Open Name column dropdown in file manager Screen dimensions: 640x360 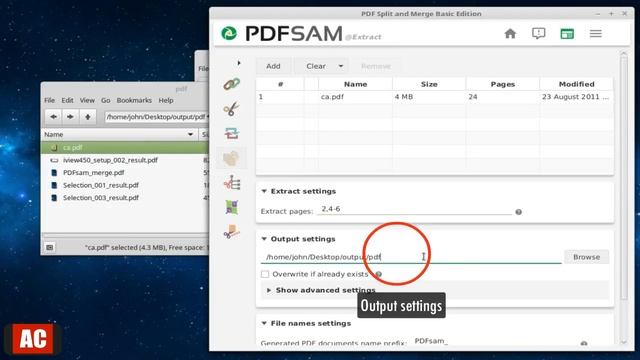click(x=190, y=134)
